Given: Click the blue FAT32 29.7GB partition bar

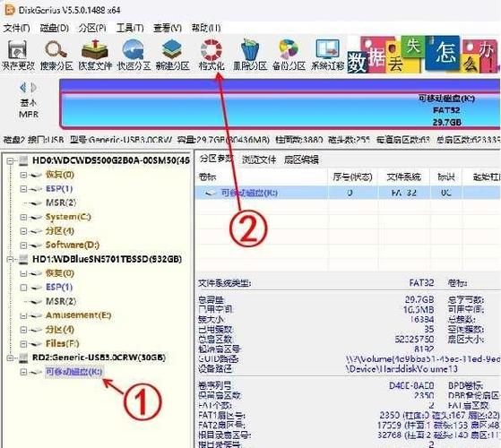Looking at the screenshot, I should pos(280,110).
